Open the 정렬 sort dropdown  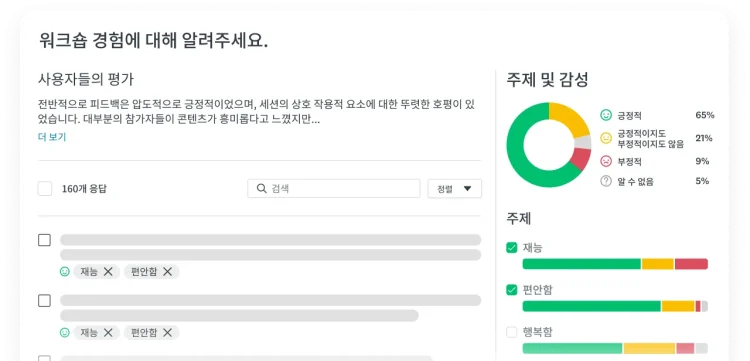454,188
